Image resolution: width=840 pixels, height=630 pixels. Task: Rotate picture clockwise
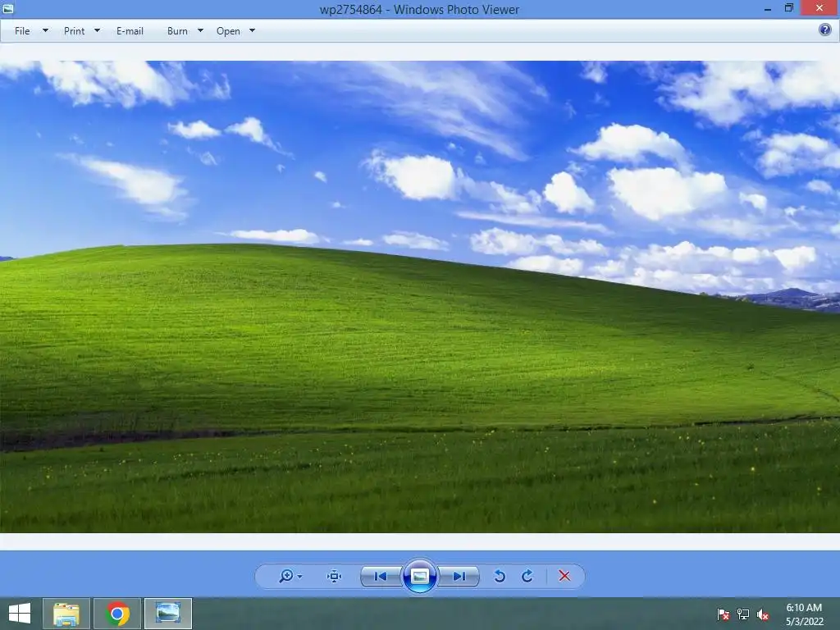[527, 576]
